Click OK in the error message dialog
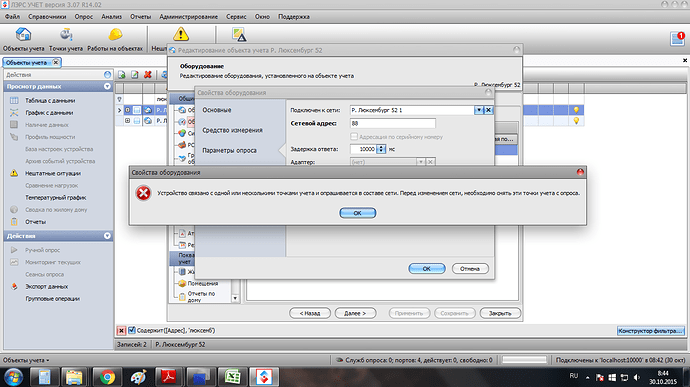Image resolution: width=690 pixels, height=387 pixels. (357, 213)
